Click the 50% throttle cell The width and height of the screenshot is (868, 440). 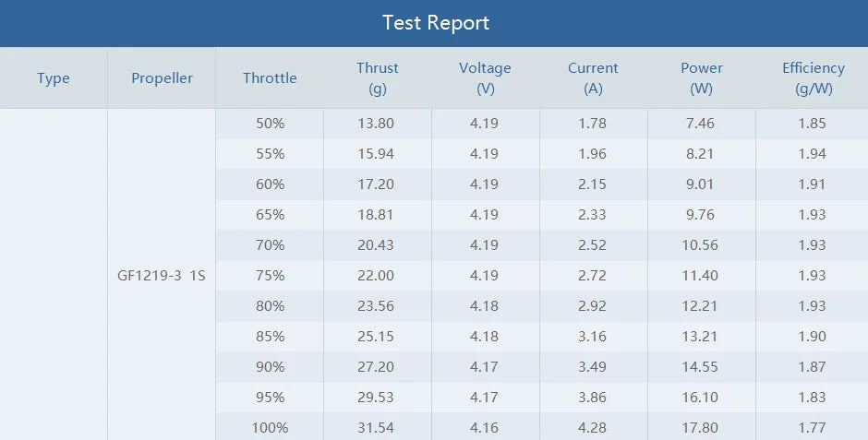coord(270,124)
